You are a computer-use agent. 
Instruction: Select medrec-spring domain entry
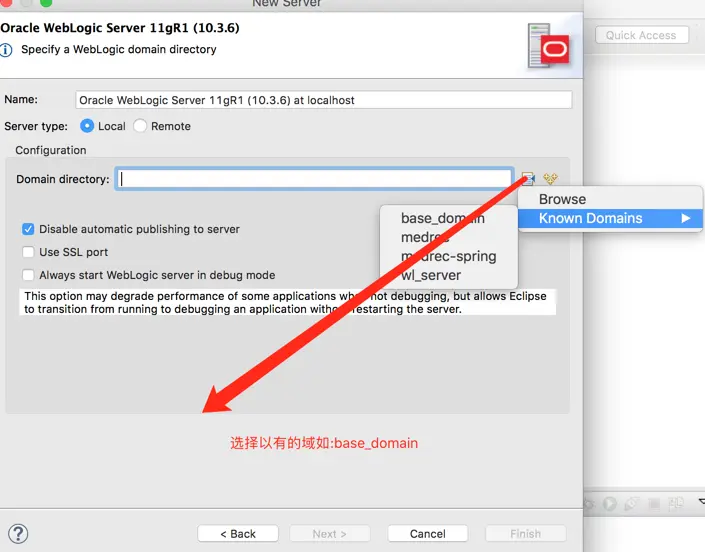click(449, 256)
